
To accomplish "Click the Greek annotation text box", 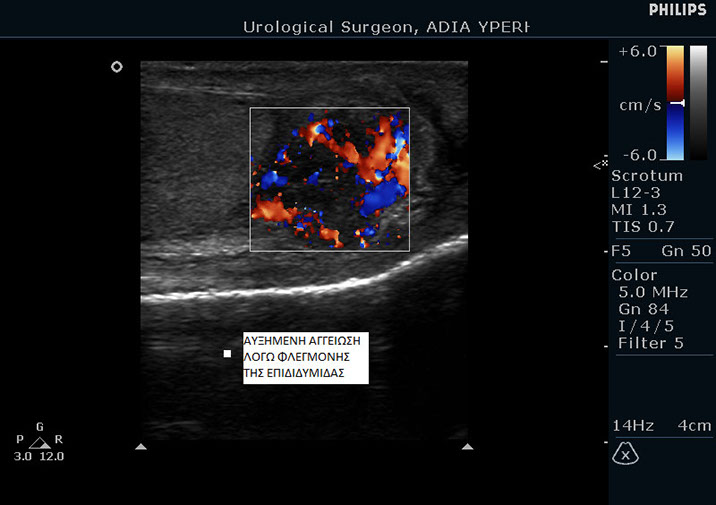I will [x=305, y=357].
